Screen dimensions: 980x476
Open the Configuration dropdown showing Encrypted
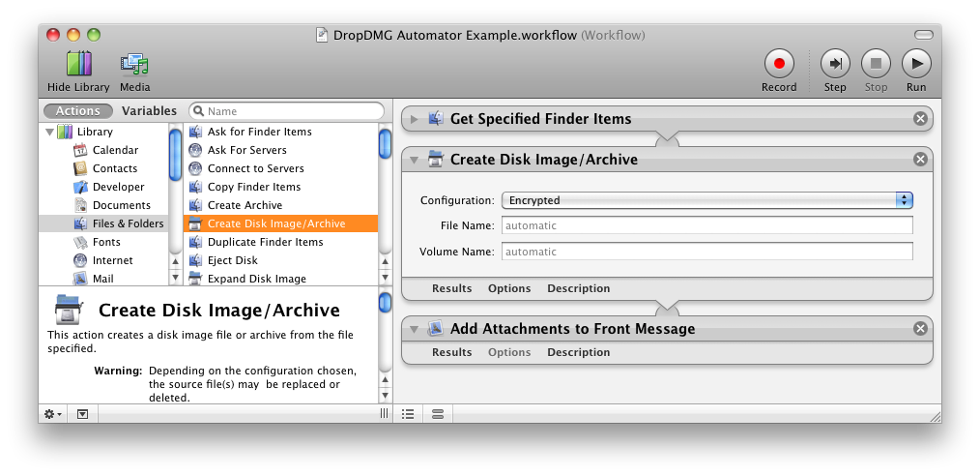click(707, 200)
